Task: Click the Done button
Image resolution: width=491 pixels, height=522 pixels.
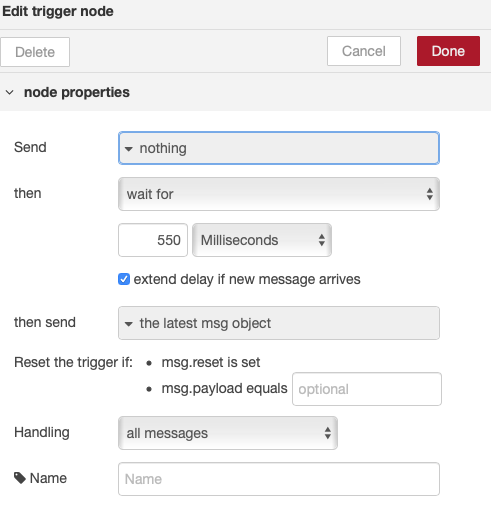Action: tap(448, 51)
